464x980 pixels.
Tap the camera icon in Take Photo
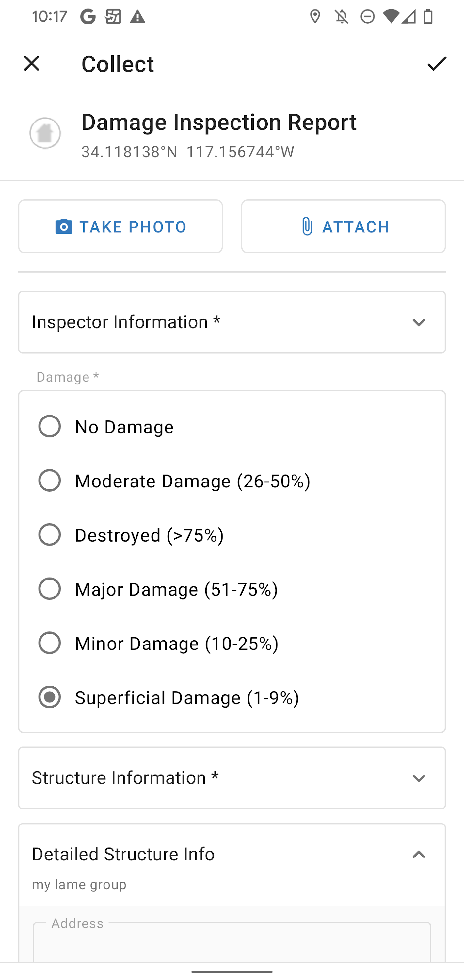(x=64, y=226)
